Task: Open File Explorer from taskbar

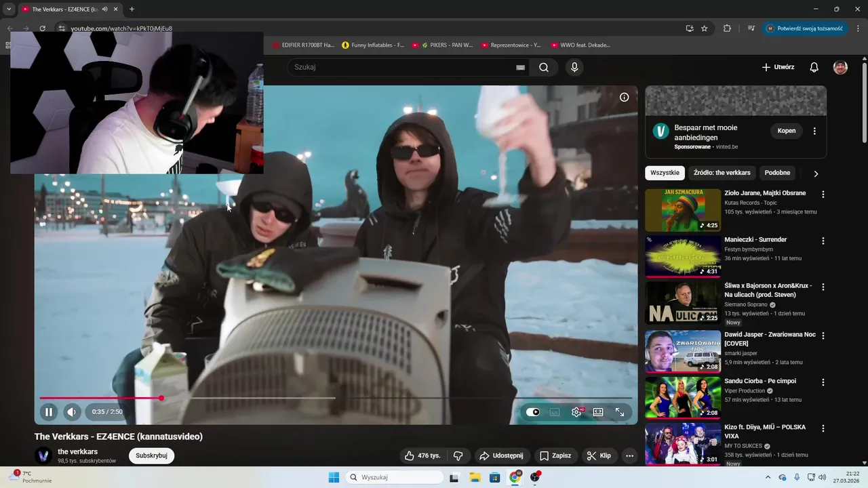Action: (475, 477)
